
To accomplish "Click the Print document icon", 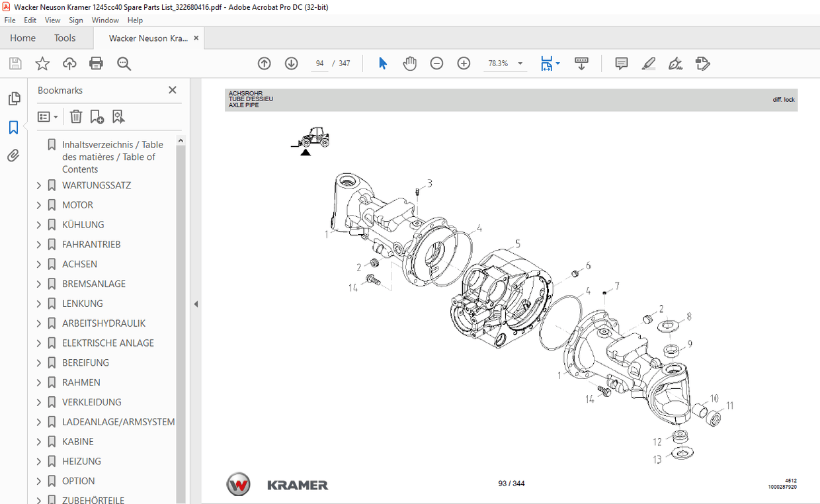I will [96, 63].
